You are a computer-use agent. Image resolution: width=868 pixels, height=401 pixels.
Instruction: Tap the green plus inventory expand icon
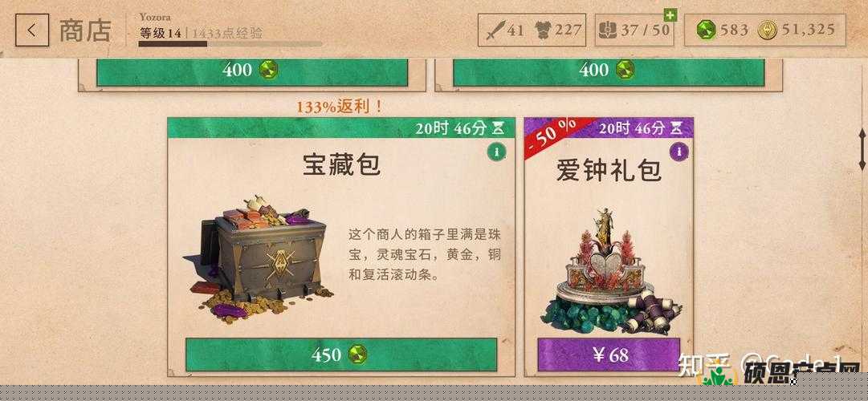[x=670, y=15]
